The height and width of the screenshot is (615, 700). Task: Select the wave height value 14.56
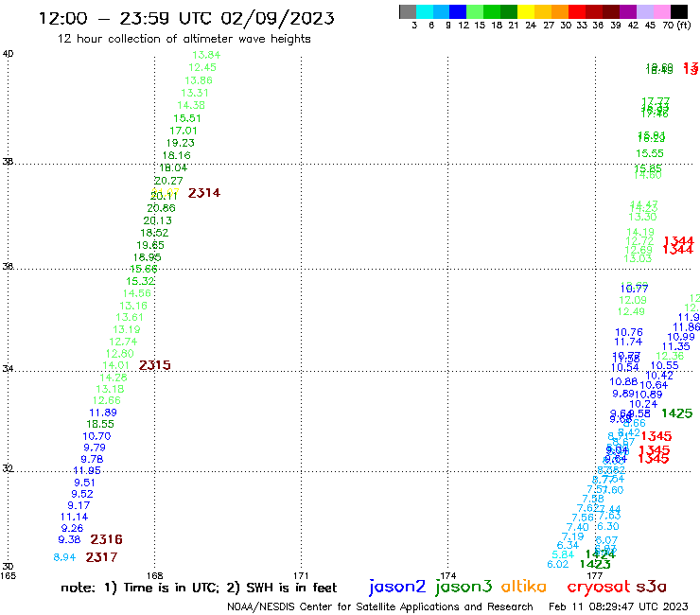click(x=137, y=293)
